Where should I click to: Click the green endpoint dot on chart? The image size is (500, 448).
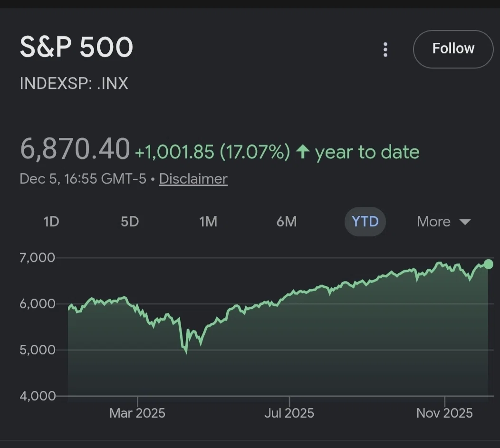(x=488, y=264)
